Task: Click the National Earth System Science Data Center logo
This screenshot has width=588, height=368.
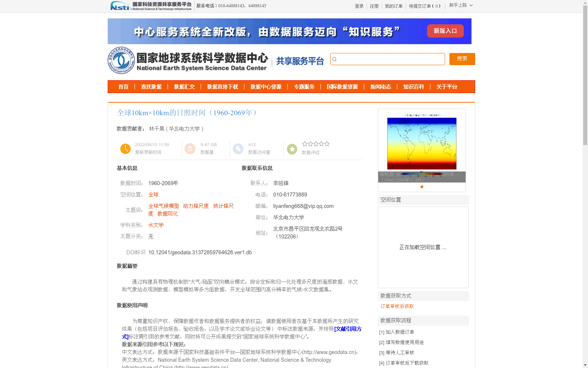Action: click(x=188, y=61)
